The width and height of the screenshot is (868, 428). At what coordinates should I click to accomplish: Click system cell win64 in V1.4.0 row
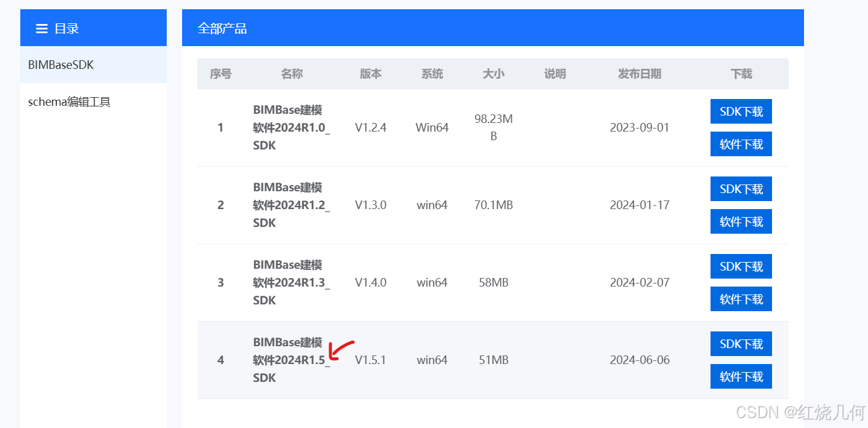click(x=432, y=283)
